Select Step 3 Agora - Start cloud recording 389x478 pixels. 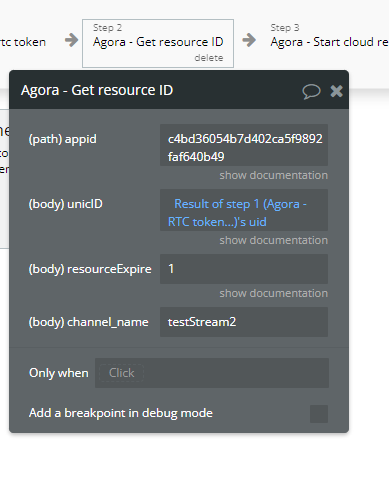pyautogui.click(x=329, y=37)
